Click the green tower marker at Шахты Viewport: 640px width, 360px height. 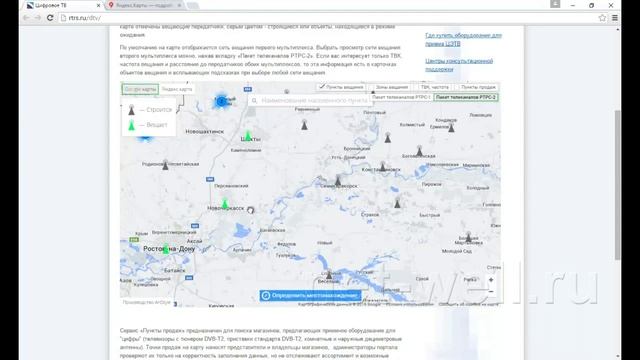pyautogui.click(x=248, y=136)
